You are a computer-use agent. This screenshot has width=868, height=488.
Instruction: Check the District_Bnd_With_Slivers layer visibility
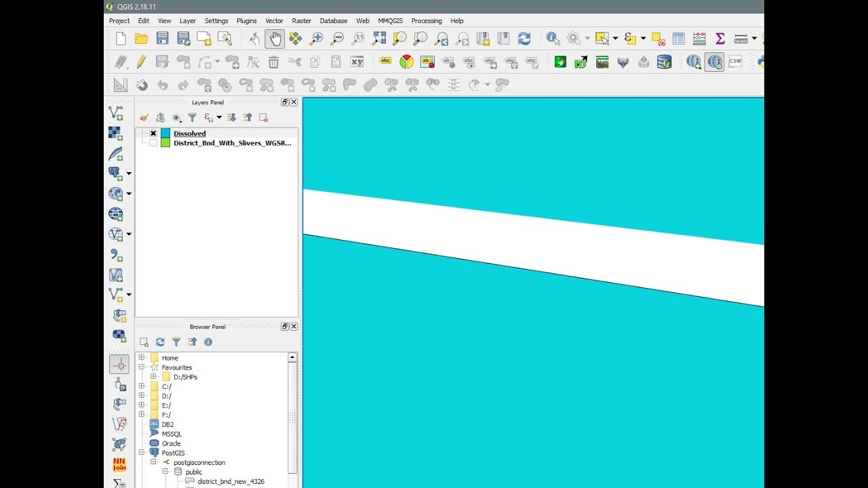click(153, 143)
